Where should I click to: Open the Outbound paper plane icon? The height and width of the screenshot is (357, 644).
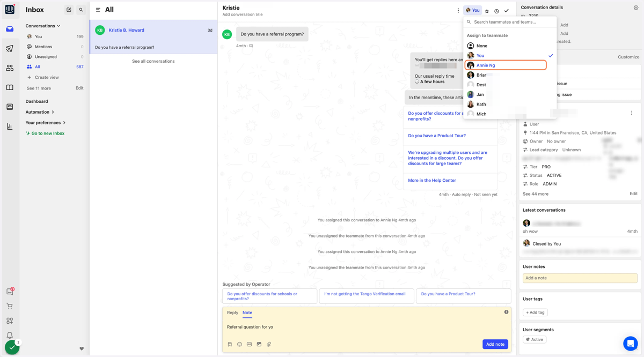[10, 49]
